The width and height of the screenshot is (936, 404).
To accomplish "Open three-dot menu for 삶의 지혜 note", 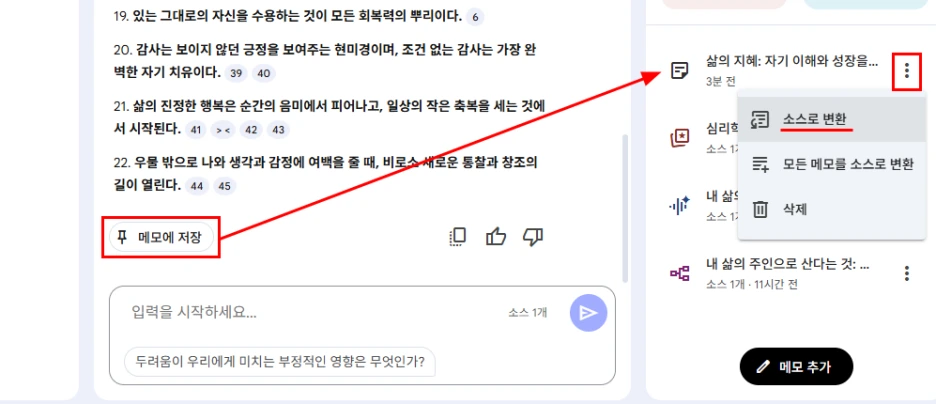I will (x=907, y=71).
